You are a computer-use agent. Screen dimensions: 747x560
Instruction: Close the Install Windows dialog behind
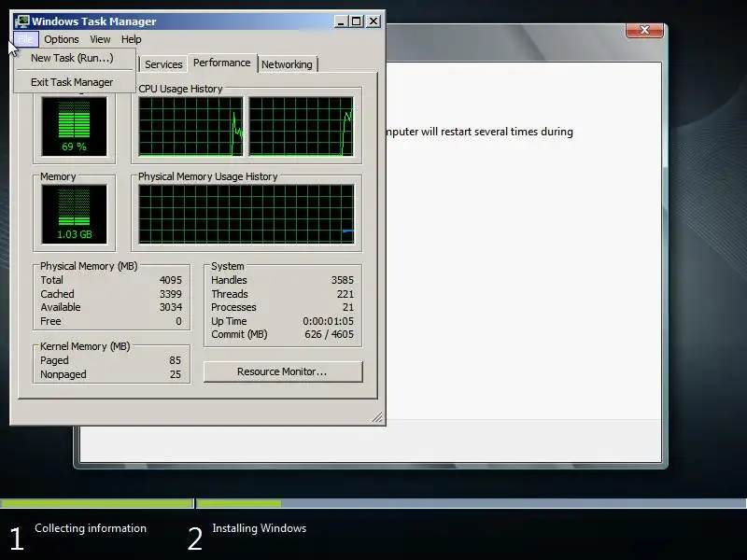pyautogui.click(x=644, y=30)
